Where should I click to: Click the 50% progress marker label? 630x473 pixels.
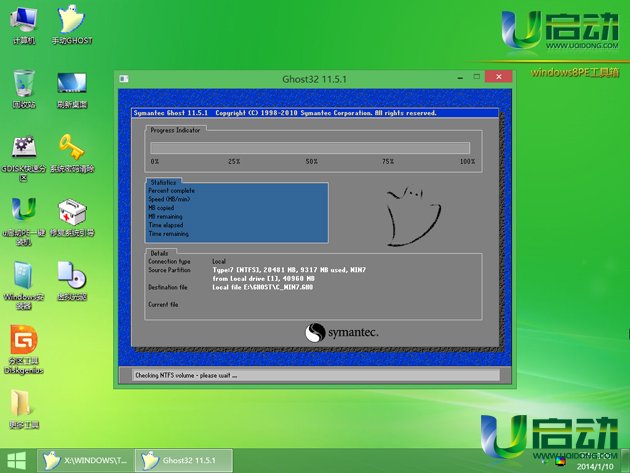coord(311,161)
